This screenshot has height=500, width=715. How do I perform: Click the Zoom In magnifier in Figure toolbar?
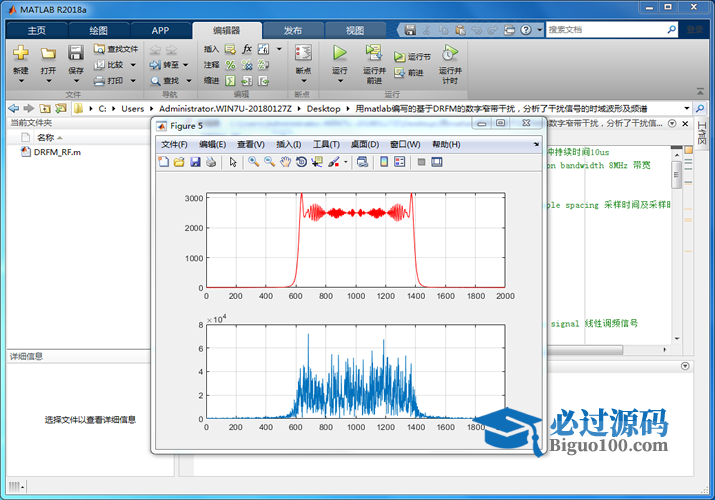click(x=254, y=162)
